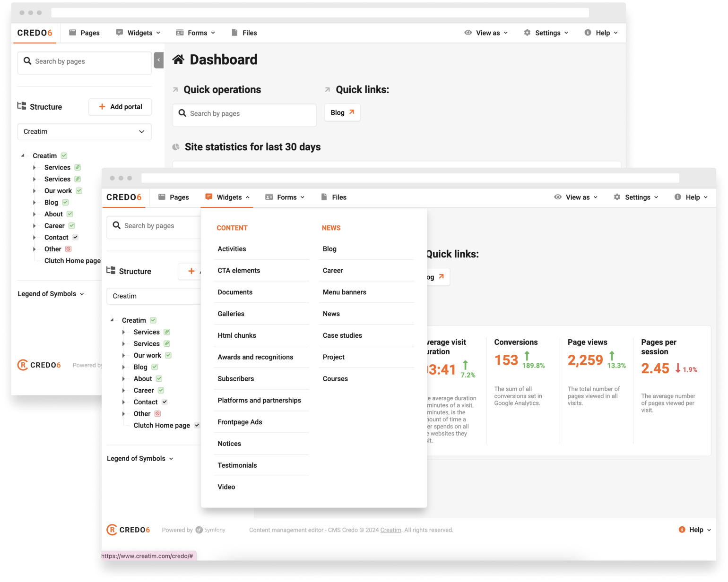728x582 pixels.
Task: Click Dashboard home icon in back window
Action: coord(178,60)
